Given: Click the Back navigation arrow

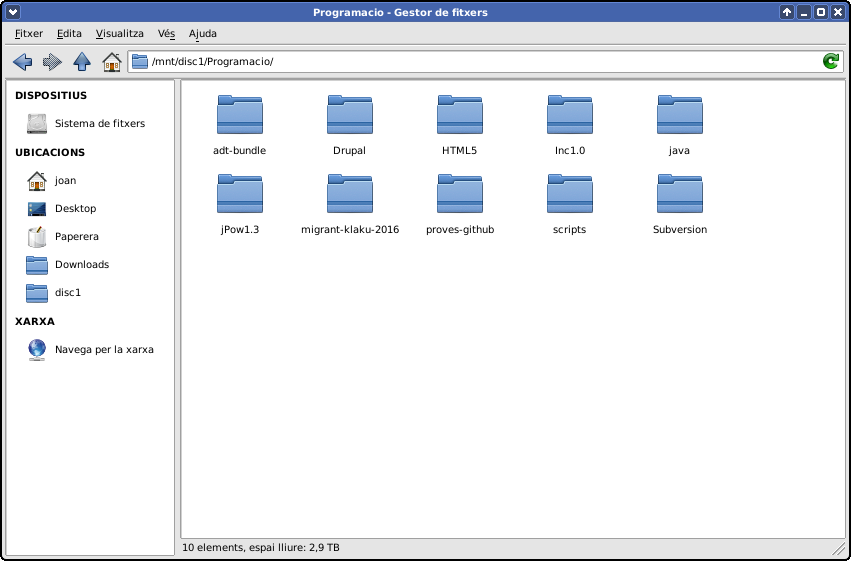Looking at the screenshot, I should [x=22, y=62].
